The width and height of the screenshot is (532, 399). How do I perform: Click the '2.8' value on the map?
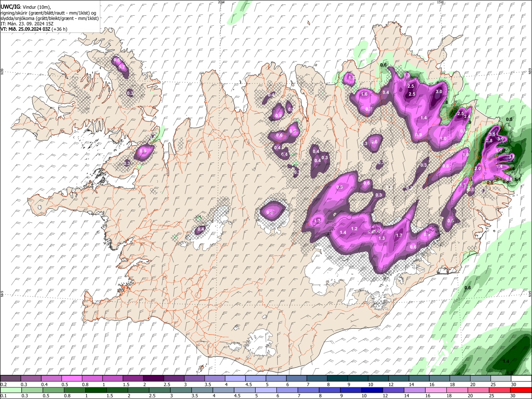tap(489, 141)
